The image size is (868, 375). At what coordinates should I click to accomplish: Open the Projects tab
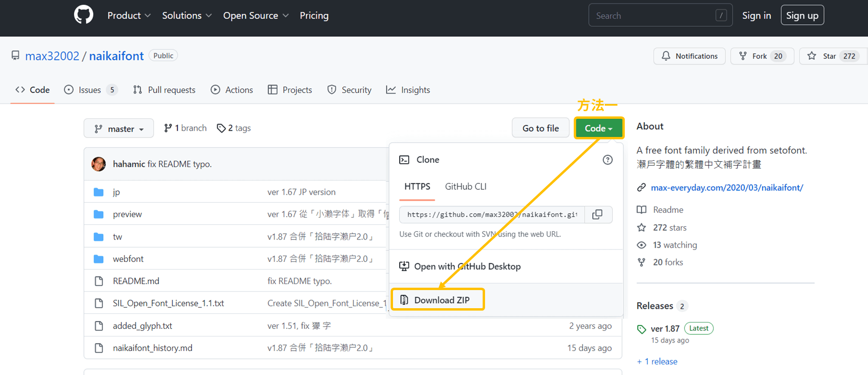(290, 90)
